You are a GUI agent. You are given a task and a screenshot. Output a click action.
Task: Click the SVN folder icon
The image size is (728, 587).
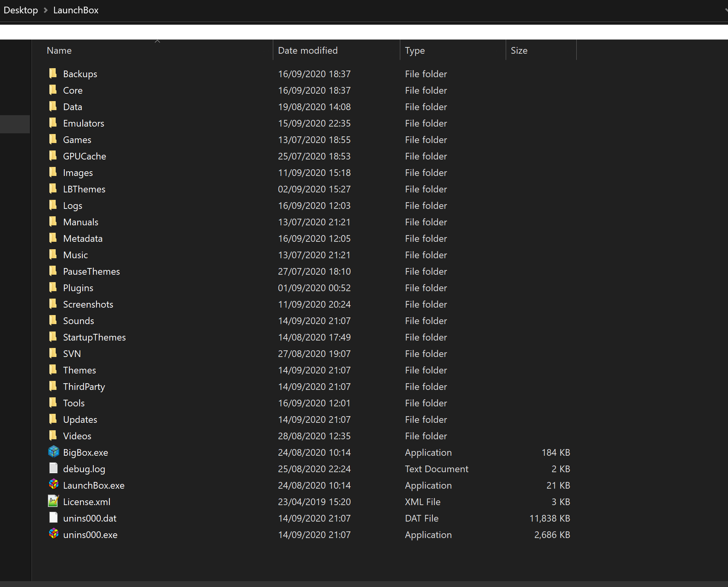tap(53, 353)
